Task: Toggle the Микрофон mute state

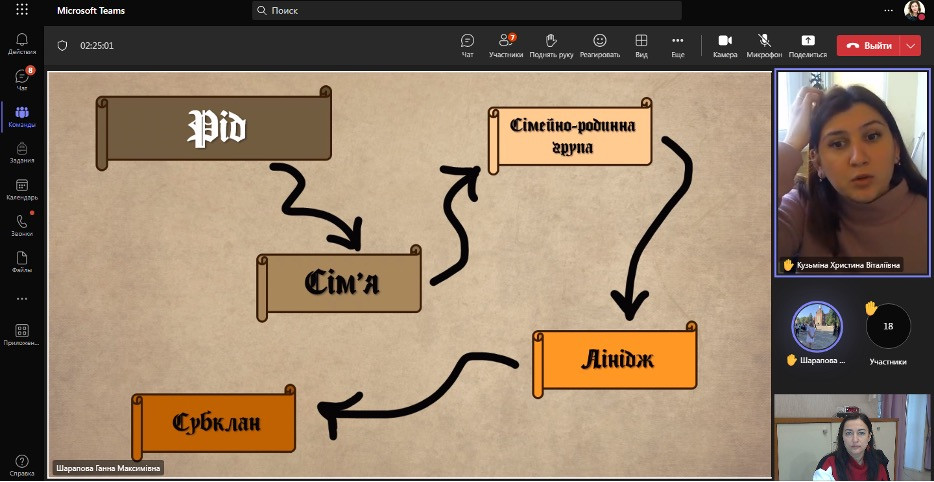Action: 764,45
